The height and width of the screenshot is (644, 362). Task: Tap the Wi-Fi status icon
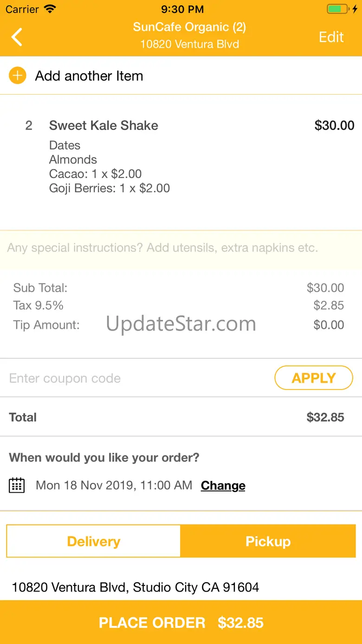tap(49, 9)
